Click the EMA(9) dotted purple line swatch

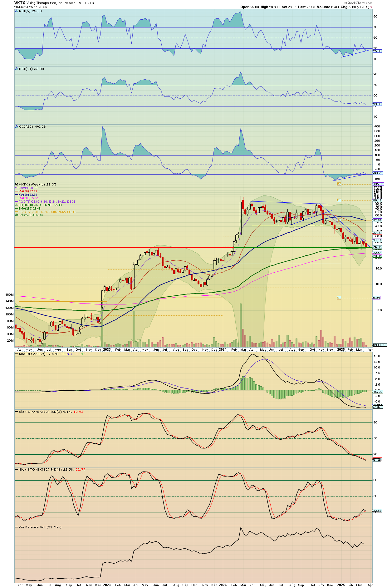(17, 188)
